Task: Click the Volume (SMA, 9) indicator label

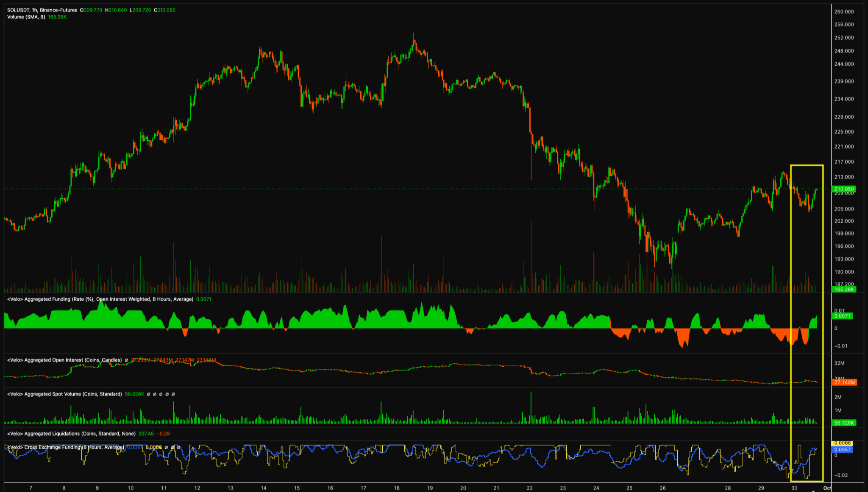Action: (x=26, y=17)
